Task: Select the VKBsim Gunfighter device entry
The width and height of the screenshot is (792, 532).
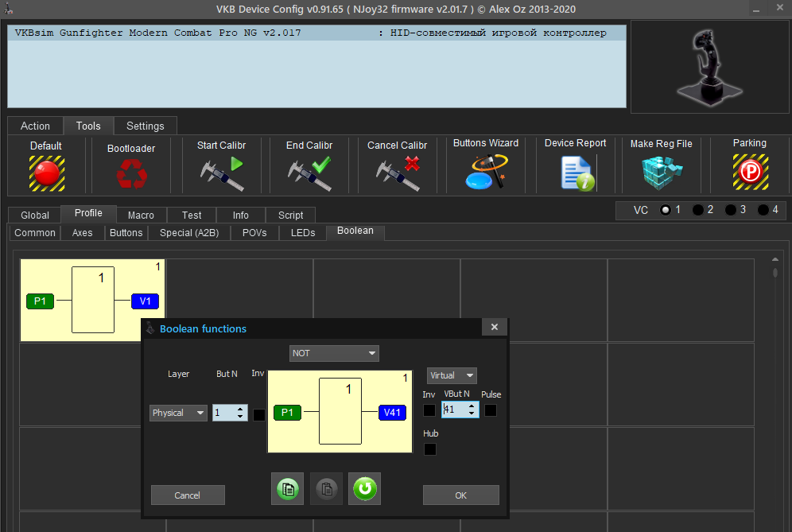Action: click(x=316, y=33)
